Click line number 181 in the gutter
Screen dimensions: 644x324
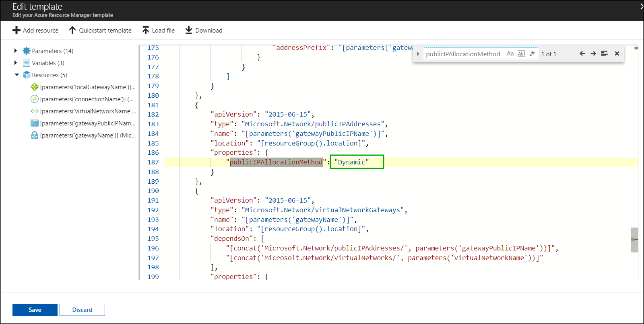(x=153, y=105)
